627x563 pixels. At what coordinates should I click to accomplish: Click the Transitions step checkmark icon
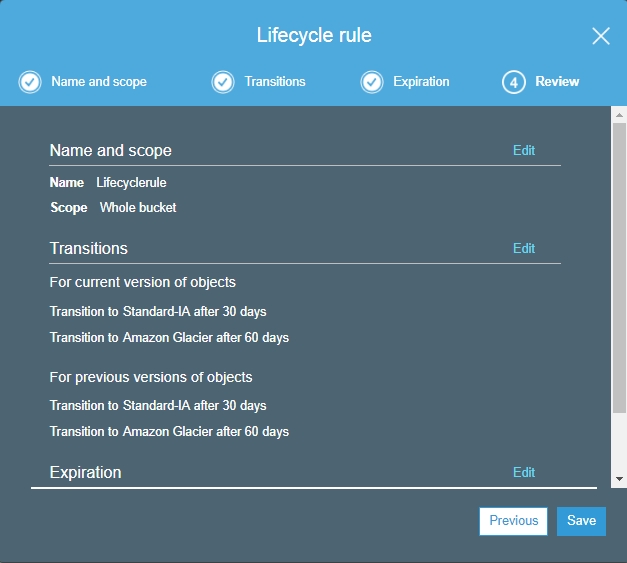pyautogui.click(x=223, y=82)
